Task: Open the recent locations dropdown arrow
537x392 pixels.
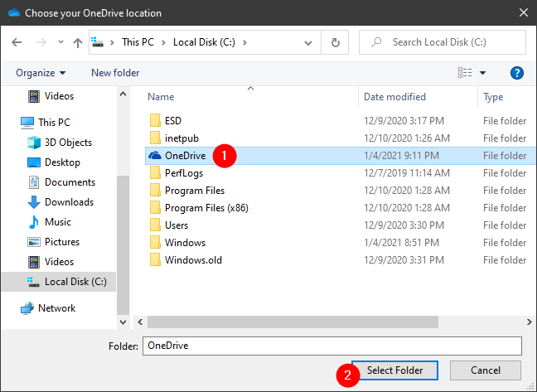Action: tap(60, 42)
